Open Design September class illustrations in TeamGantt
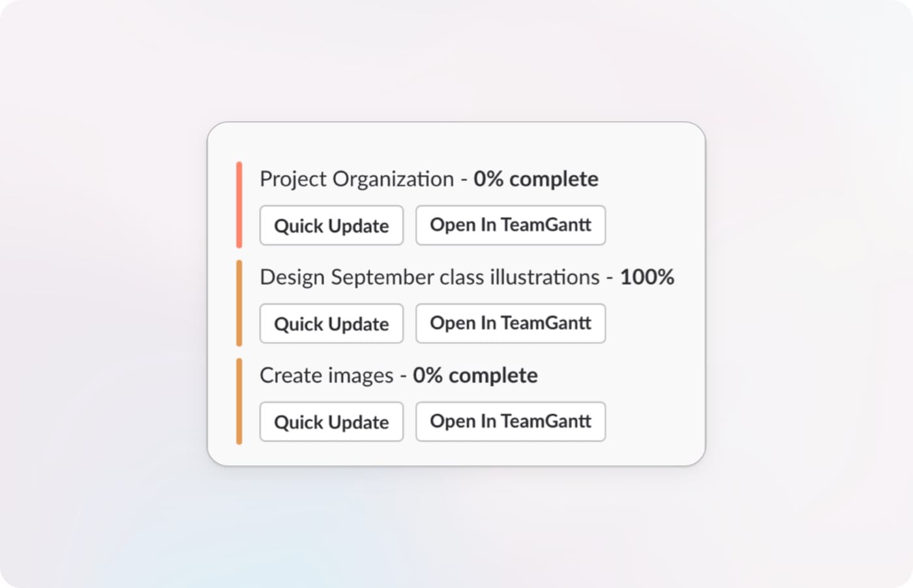The image size is (913, 588). [x=511, y=323]
